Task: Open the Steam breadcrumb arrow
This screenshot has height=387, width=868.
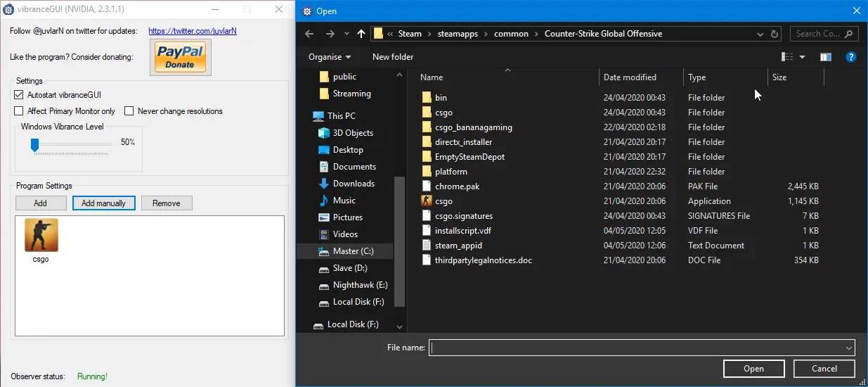Action: (428, 34)
